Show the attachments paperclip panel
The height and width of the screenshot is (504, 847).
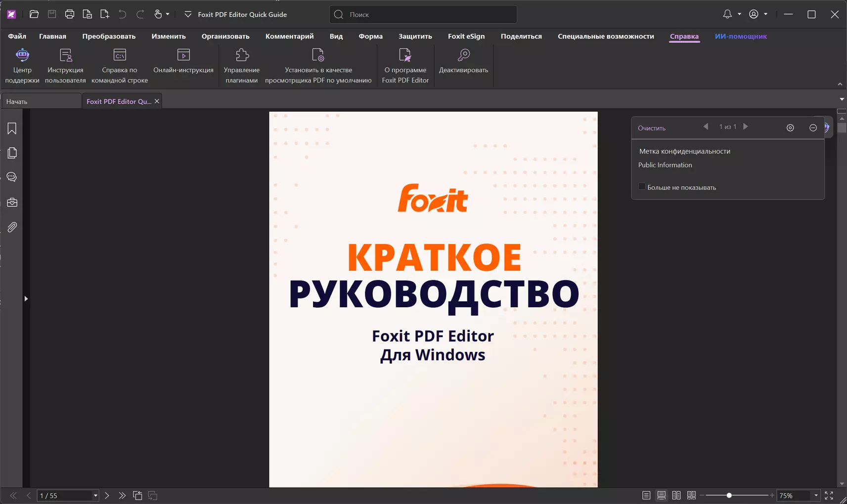[x=12, y=227]
